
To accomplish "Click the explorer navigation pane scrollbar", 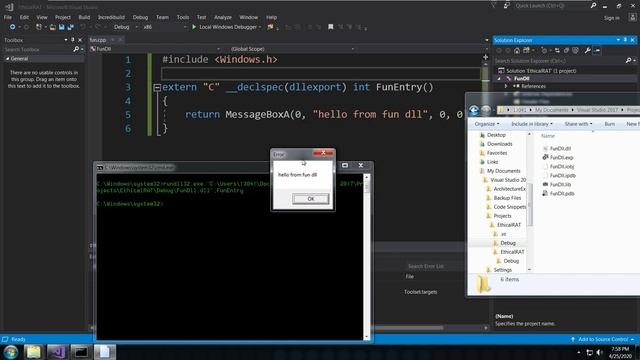I will (529, 201).
